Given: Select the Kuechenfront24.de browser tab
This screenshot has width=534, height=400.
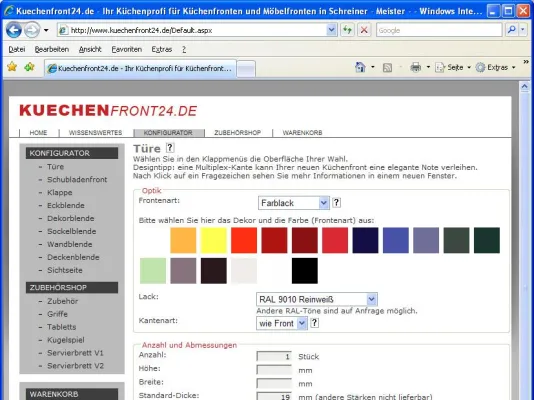Looking at the screenshot, I should [140, 68].
